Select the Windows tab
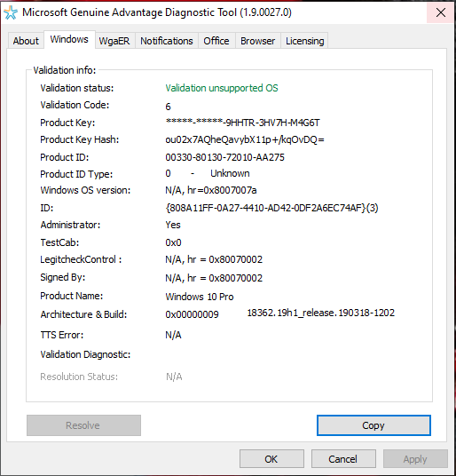The height and width of the screenshot is (476, 456). point(69,39)
